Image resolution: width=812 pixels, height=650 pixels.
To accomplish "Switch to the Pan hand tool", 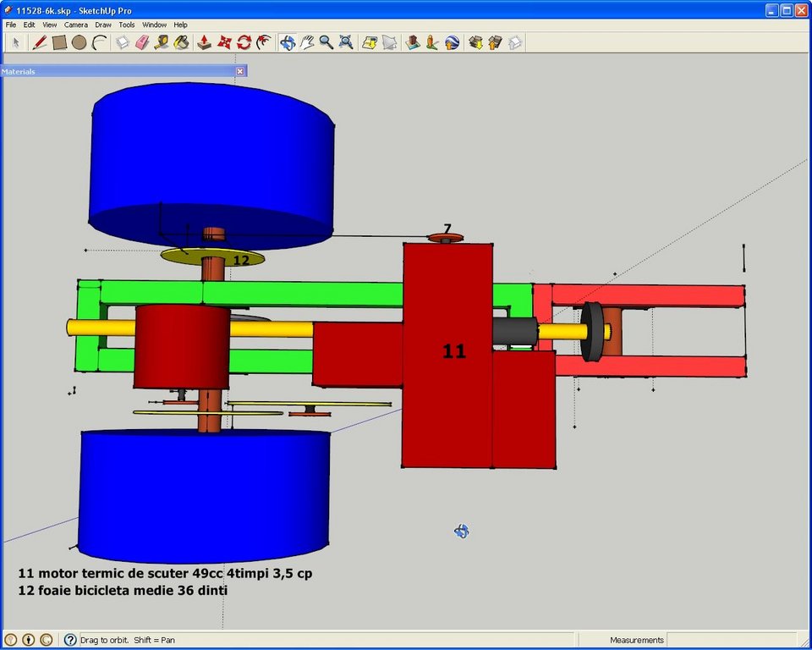I will click(x=307, y=42).
